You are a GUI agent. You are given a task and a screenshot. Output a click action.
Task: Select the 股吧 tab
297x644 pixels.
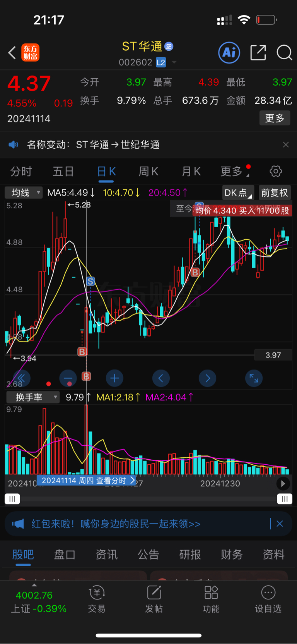click(23, 555)
